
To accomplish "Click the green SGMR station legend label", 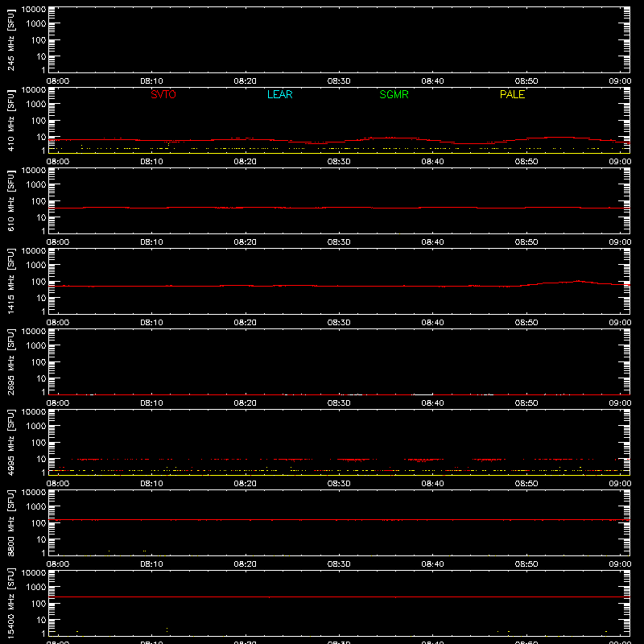I will [394, 94].
